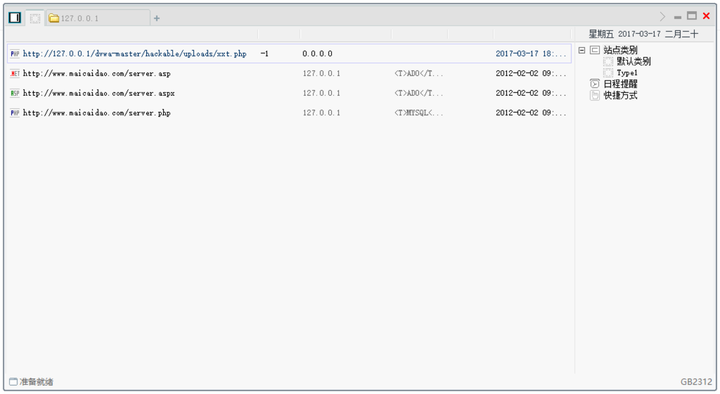The height and width of the screenshot is (394, 720).
Task: Click the 2012-02-02 date of server.aspx row
Action: pyautogui.click(x=531, y=93)
